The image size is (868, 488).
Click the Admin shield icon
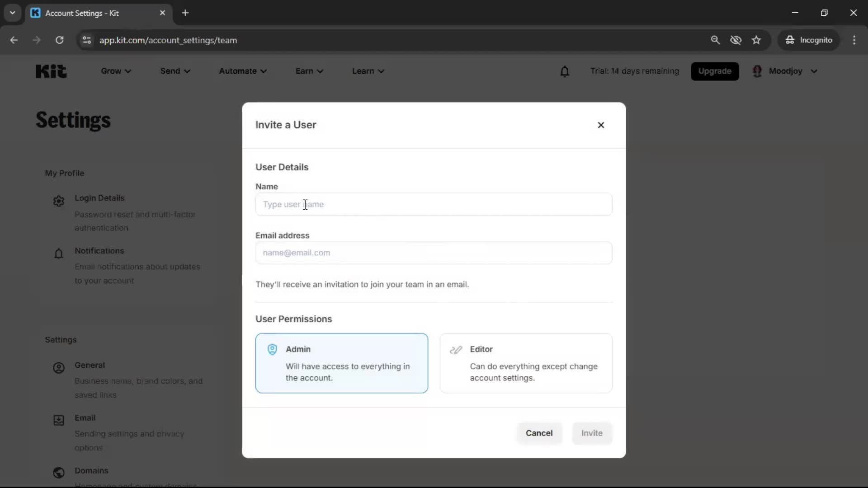point(272,349)
